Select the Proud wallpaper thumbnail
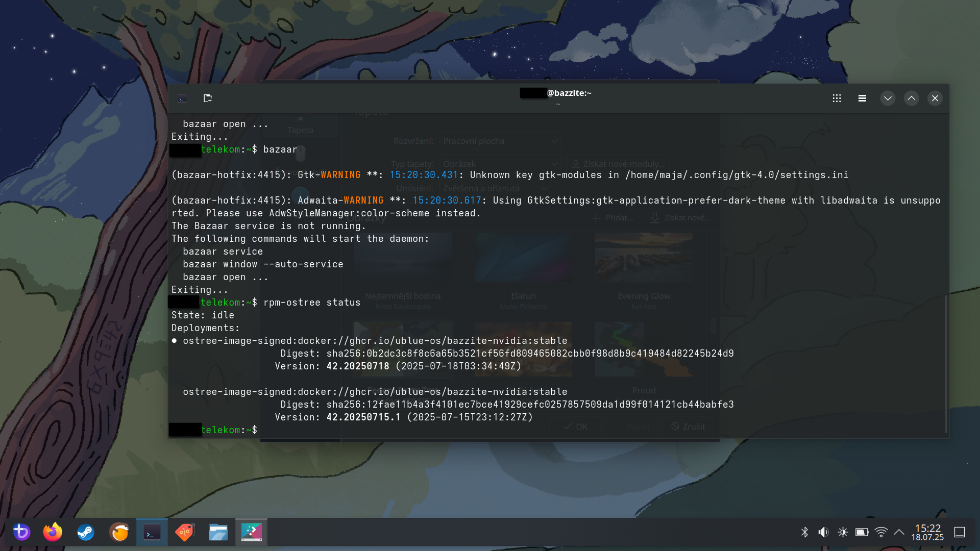 point(644,349)
